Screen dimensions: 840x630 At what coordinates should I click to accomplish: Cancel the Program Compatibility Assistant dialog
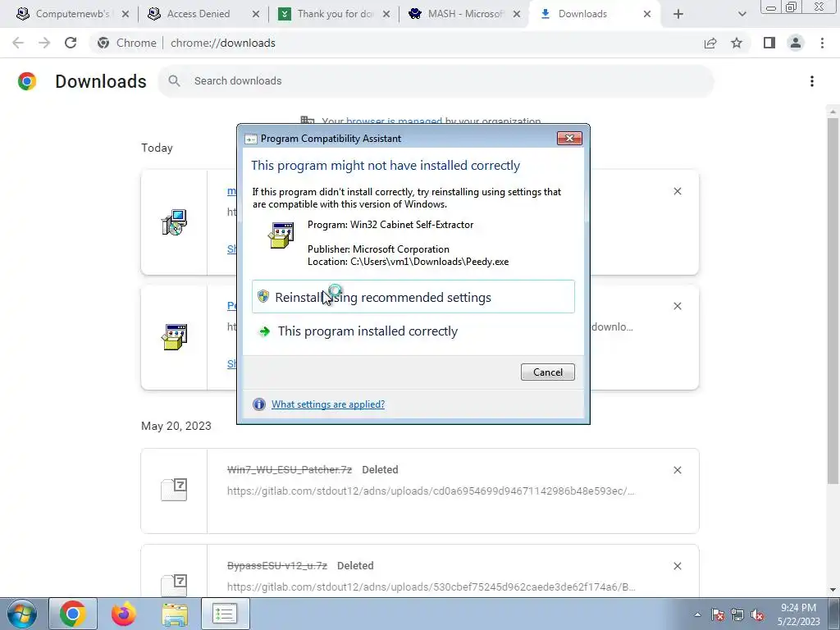click(547, 372)
